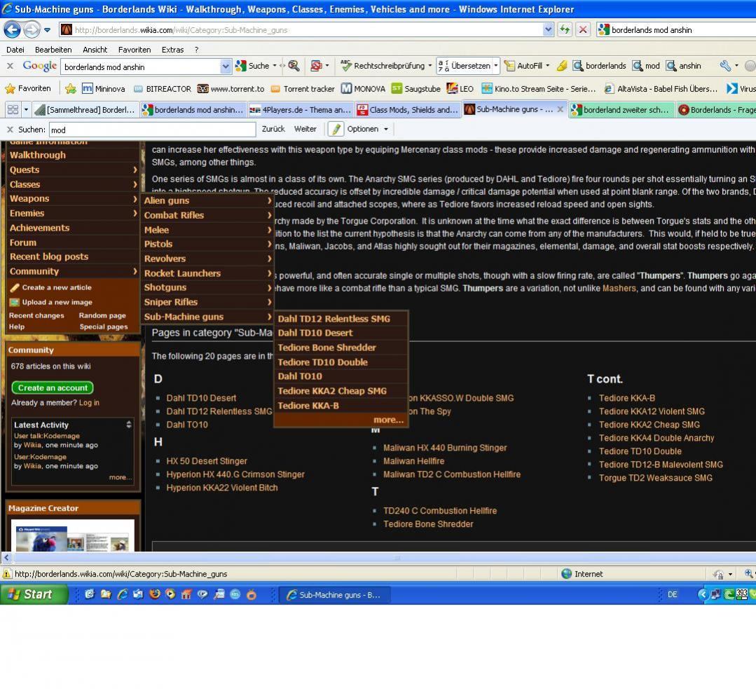Click the Google toolbar wrench settings icon

pyautogui.click(x=725, y=66)
